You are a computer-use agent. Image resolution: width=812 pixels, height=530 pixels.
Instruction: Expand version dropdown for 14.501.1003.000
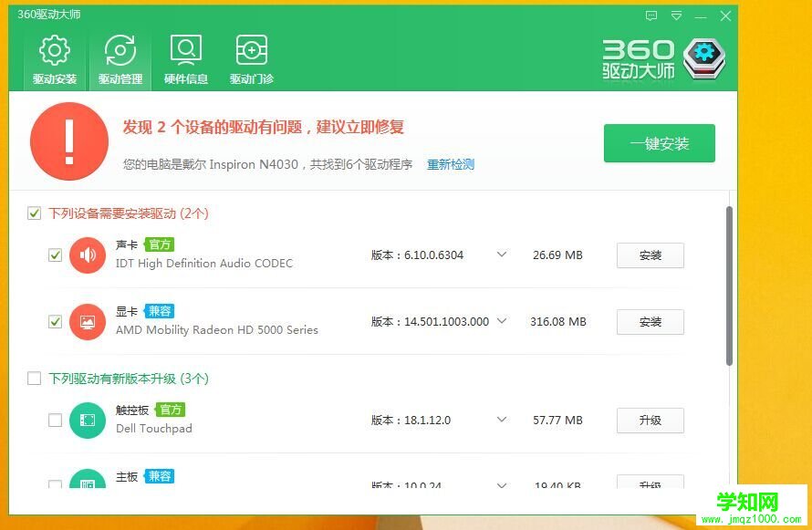point(501,321)
